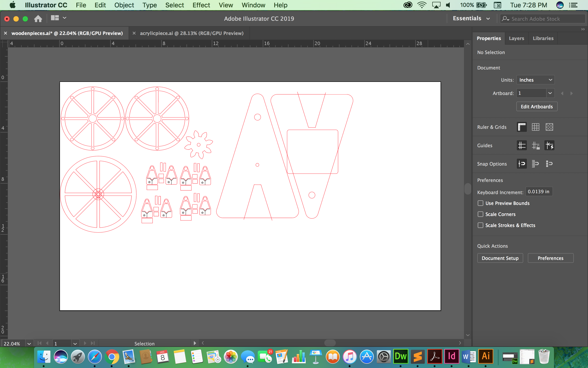
Task: Toggle the Smart Guides icon
Action: point(549,146)
